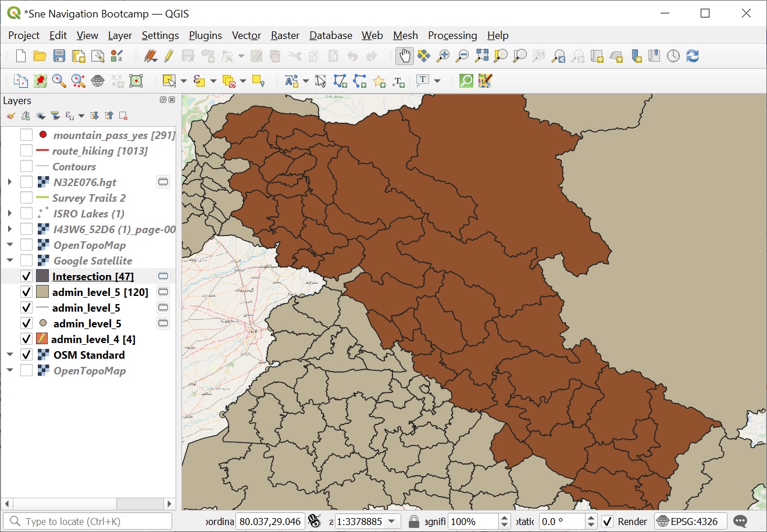767x532 pixels.
Task: Open the Project folder icon
Action: (x=40, y=56)
